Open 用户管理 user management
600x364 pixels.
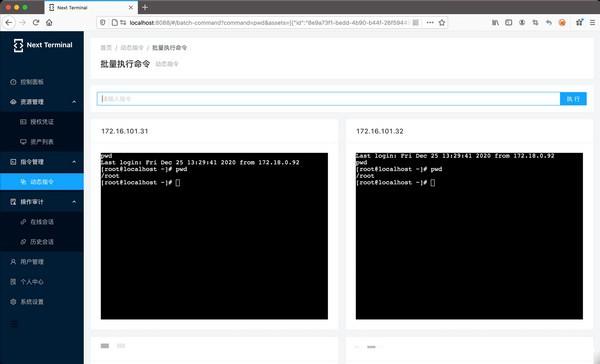[42, 262]
